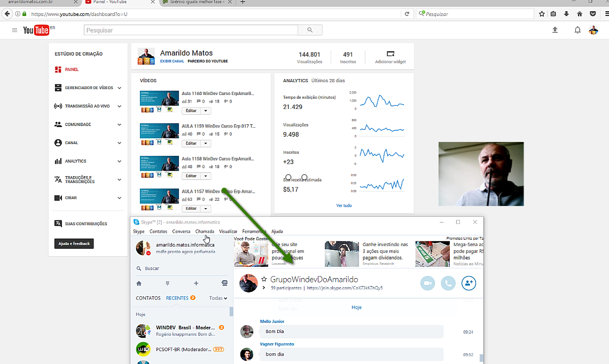Click the Adicionar widget icon
609x364 pixels.
pyautogui.click(x=391, y=53)
